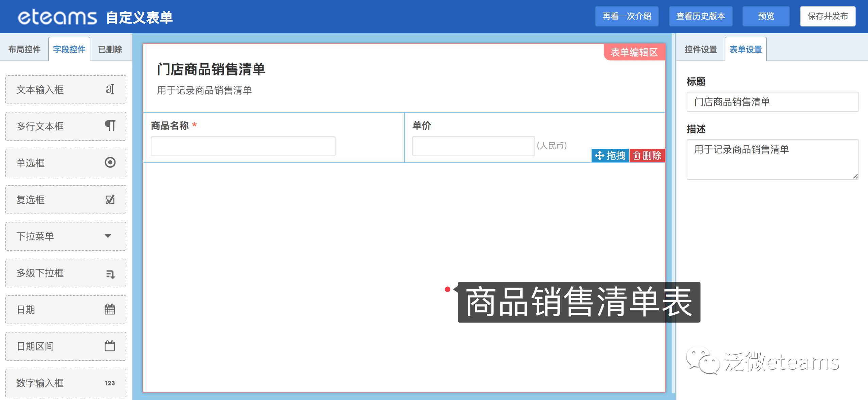Click the dropdown menu arrow icon
868x400 pixels.
point(108,236)
